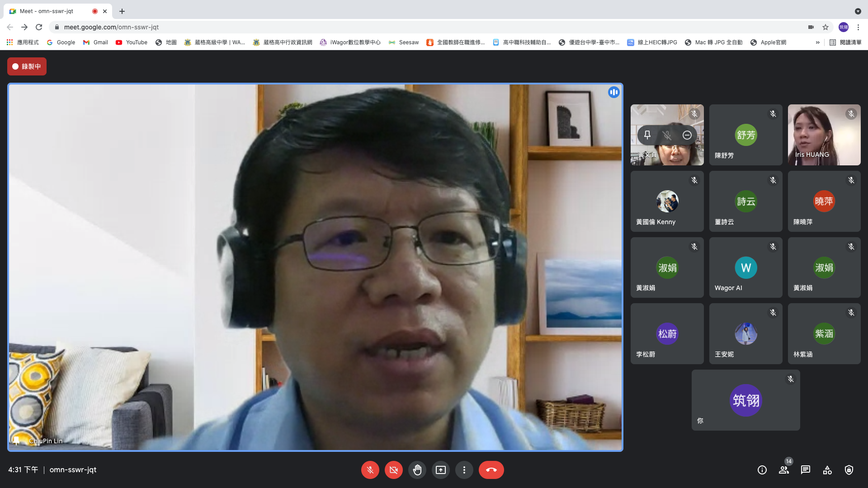
Task: Expand hidden bookmarks overflow chevron
Action: pyautogui.click(x=817, y=42)
